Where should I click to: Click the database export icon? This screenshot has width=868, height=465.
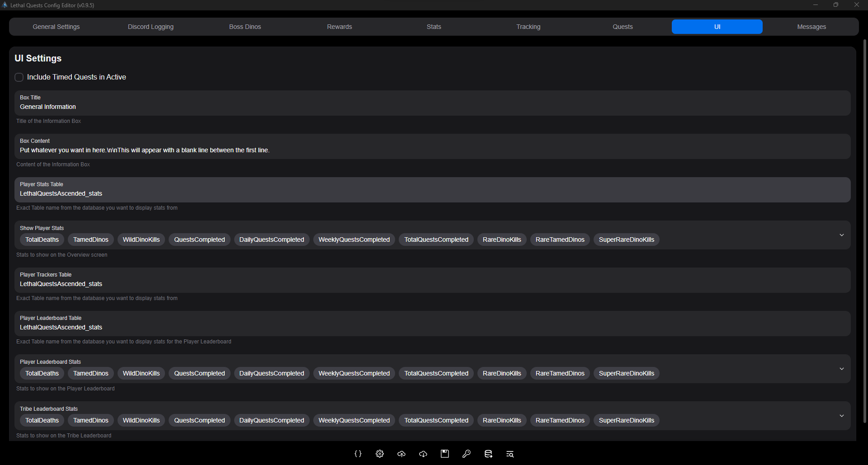488,454
